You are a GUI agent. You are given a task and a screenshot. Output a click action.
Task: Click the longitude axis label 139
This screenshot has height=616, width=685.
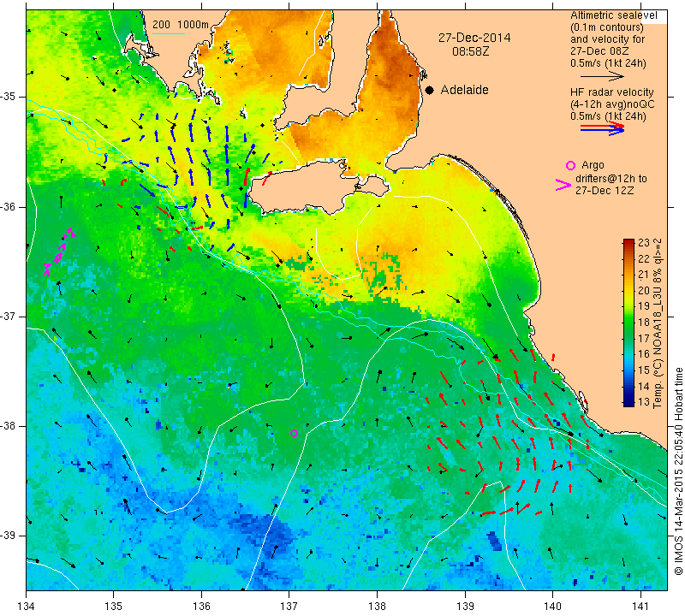click(465, 607)
